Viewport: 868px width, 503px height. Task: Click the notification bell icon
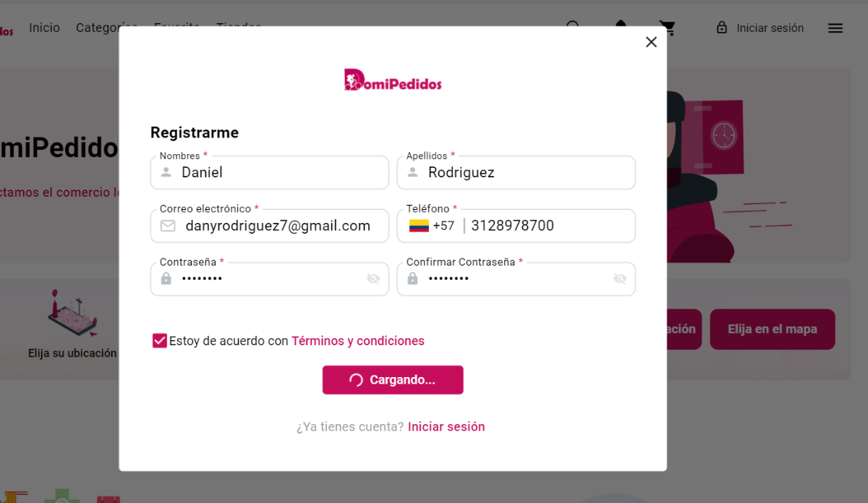[x=621, y=26]
